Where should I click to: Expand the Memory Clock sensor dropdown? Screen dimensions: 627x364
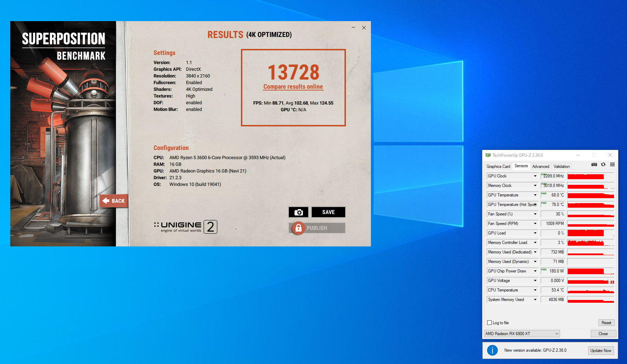[535, 186]
